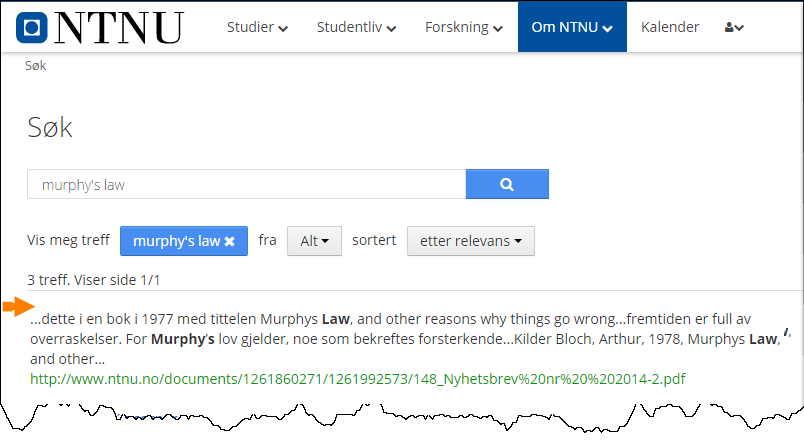Open the user account menu icon

(x=734, y=28)
